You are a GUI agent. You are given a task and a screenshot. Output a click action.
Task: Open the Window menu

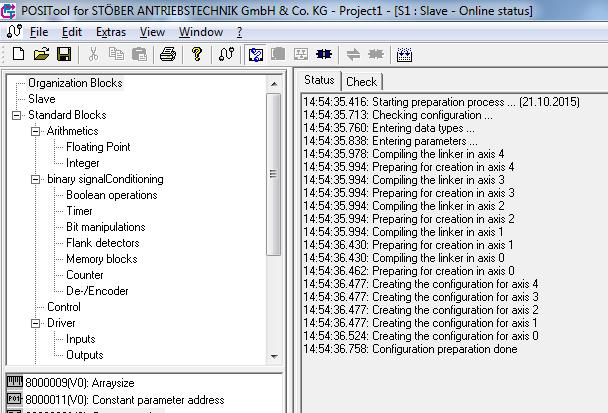point(201,32)
